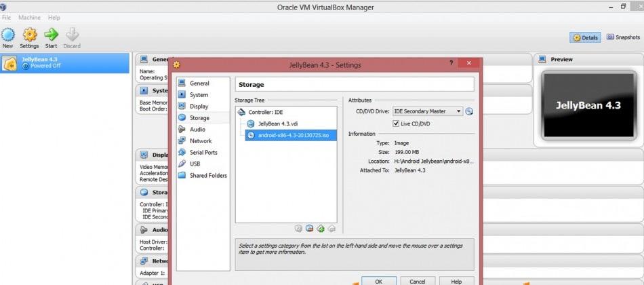The height and width of the screenshot is (285, 644).
Task: Click the Storage heading field
Action: coord(355,84)
